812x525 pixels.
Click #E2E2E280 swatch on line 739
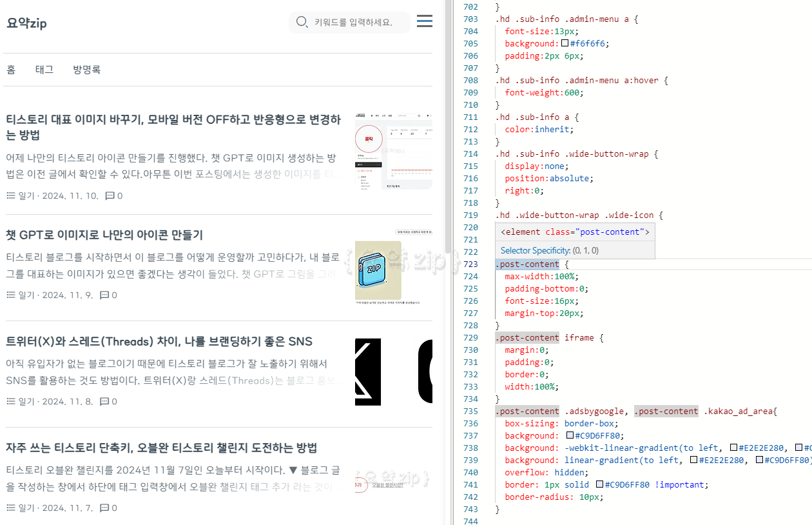click(x=693, y=460)
